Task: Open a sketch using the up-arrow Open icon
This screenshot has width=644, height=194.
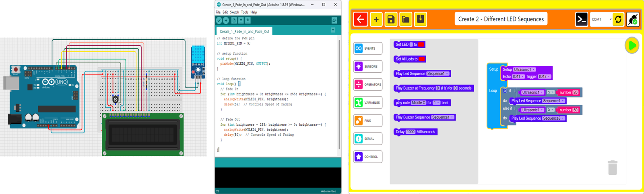Action: tap(241, 20)
